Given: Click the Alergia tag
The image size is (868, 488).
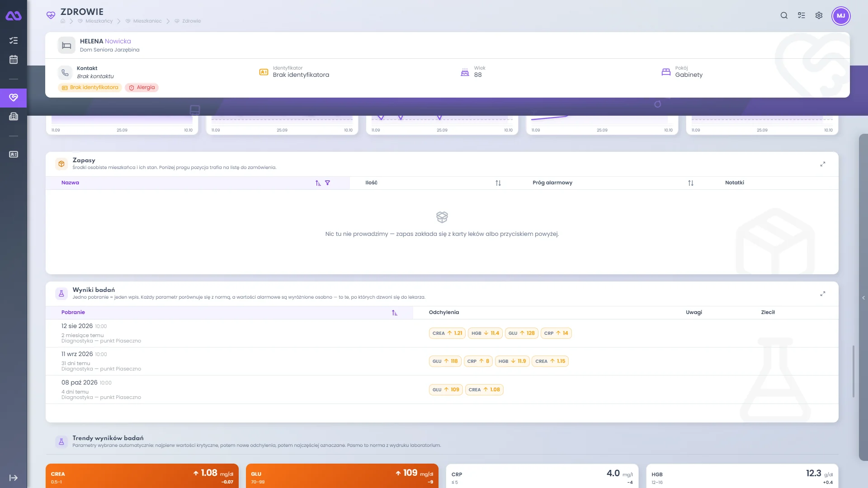Looking at the screenshot, I should click(x=142, y=88).
